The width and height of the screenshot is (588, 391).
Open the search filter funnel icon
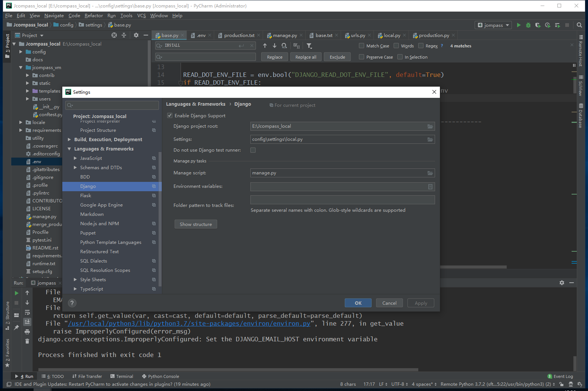click(309, 46)
